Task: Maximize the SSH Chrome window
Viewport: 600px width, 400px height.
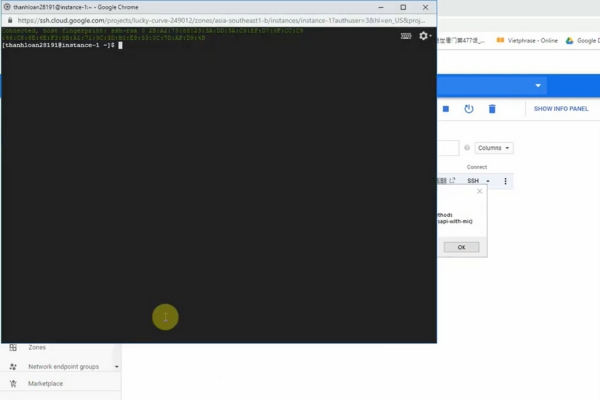Action: pos(403,7)
